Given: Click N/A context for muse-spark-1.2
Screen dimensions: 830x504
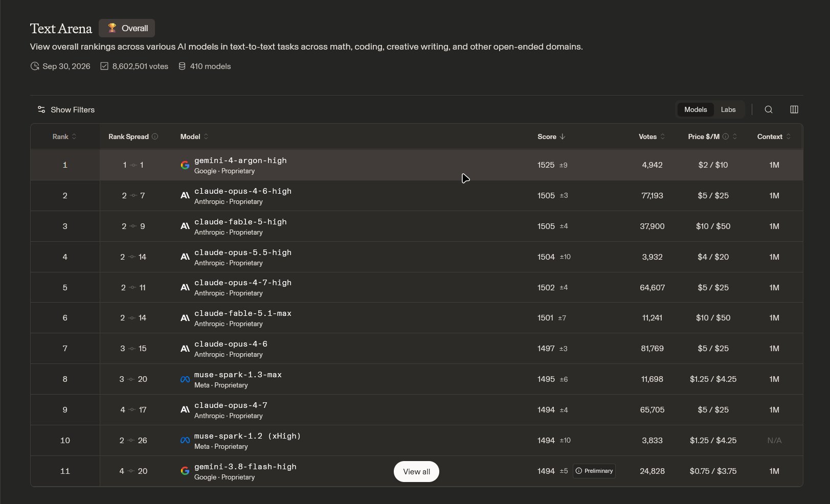Looking at the screenshot, I should [x=774, y=441].
